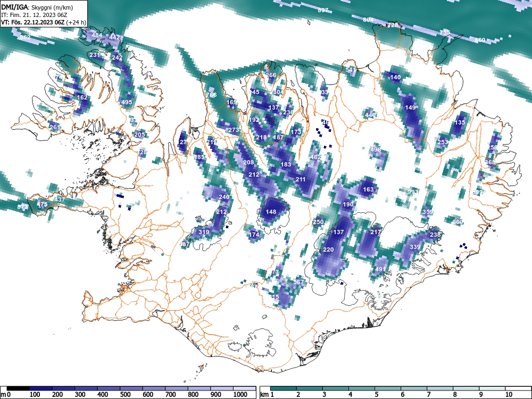Select the 231 visibility label

point(95,55)
